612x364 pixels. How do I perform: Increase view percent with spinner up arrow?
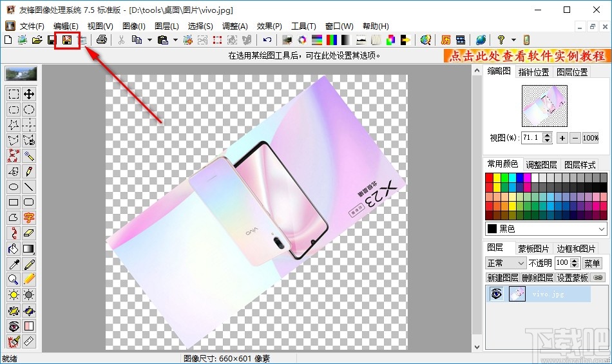point(547,135)
